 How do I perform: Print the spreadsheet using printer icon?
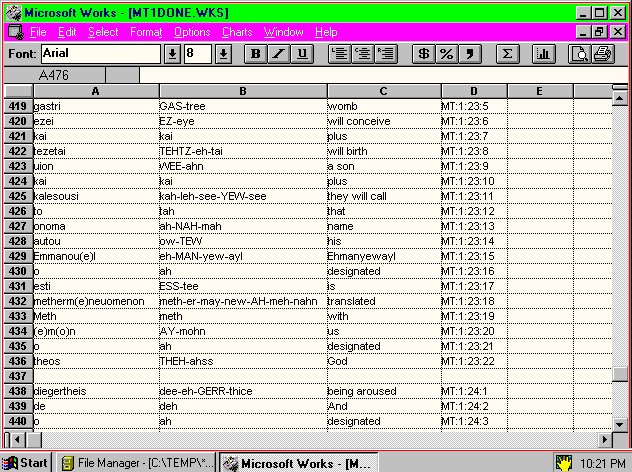(603, 54)
